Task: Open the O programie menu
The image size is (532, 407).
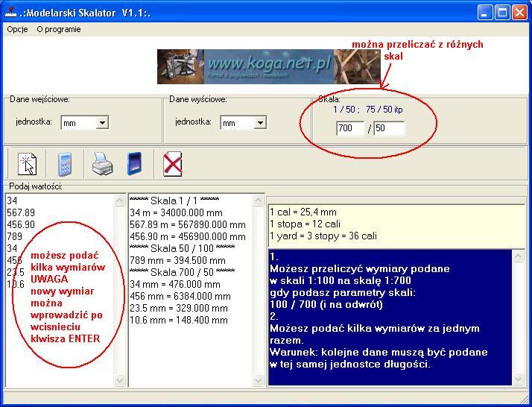Action: coord(59,29)
